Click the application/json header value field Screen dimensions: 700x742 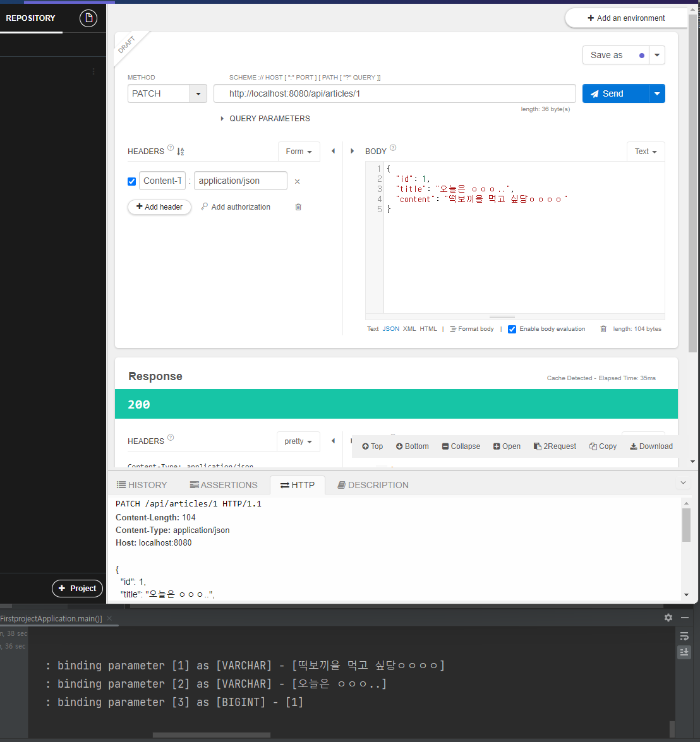click(x=241, y=181)
